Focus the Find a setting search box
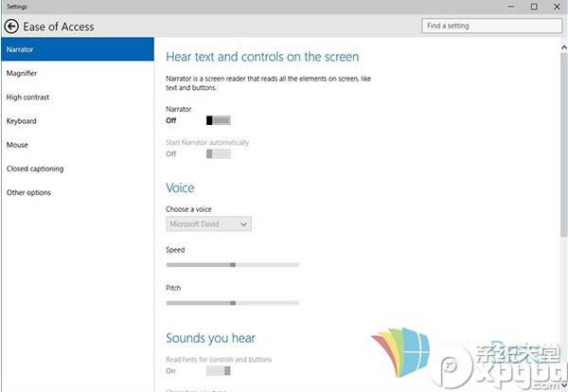 pos(483,27)
